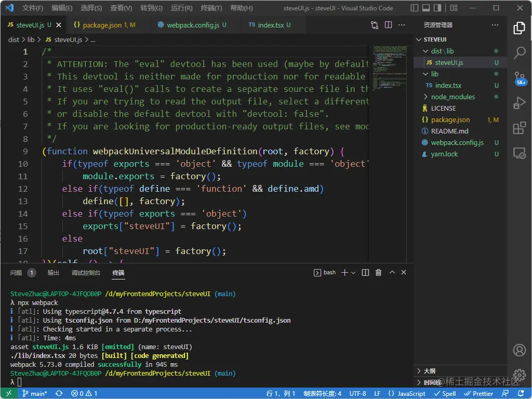The width and height of the screenshot is (532, 399).
Task: Maximize the terminal panel with the up chevron
Action: (x=392, y=273)
